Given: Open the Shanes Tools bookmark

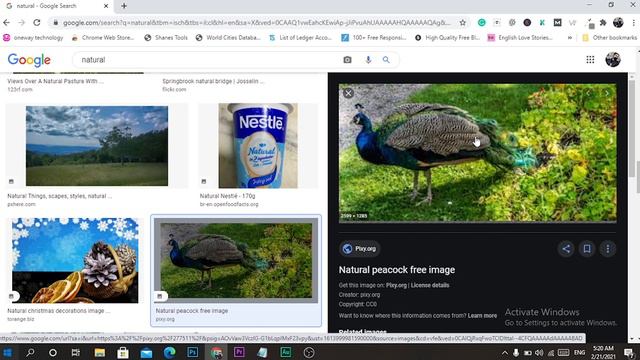Looking at the screenshot, I should [166, 38].
